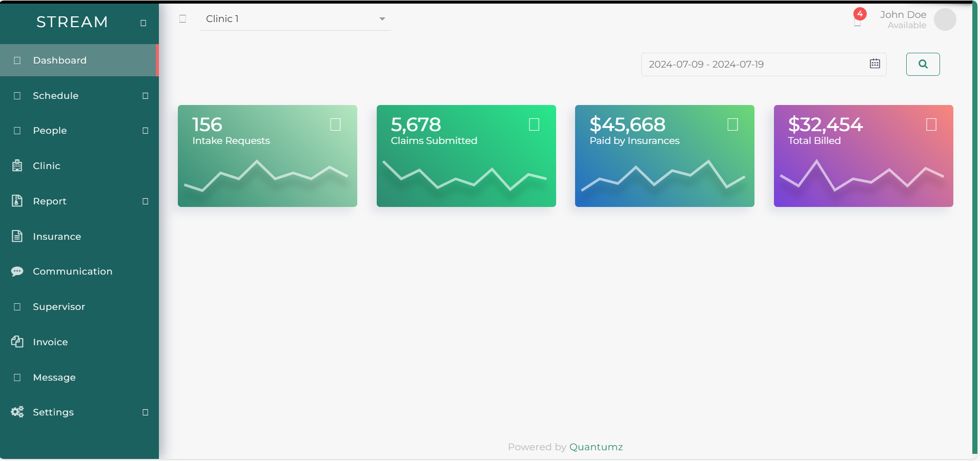Image resolution: width=980 pixels, height=461 pixels.
Task: Click the Invoice copy icon in sidebar
Action: (17, 342)
